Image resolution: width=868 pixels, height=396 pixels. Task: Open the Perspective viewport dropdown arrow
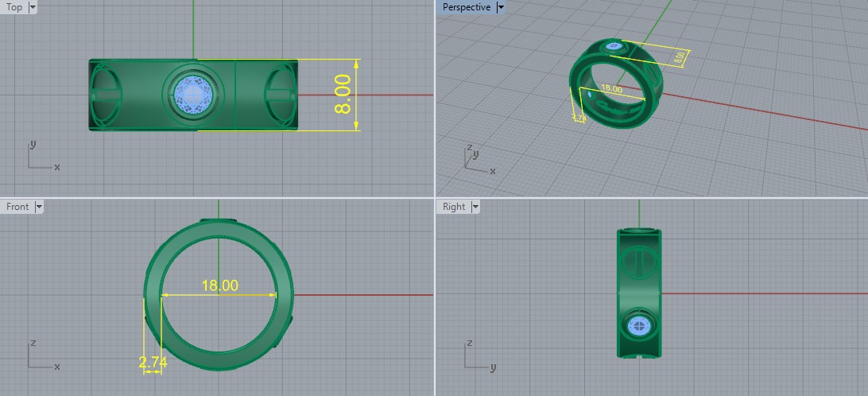[x=501, y=7]
